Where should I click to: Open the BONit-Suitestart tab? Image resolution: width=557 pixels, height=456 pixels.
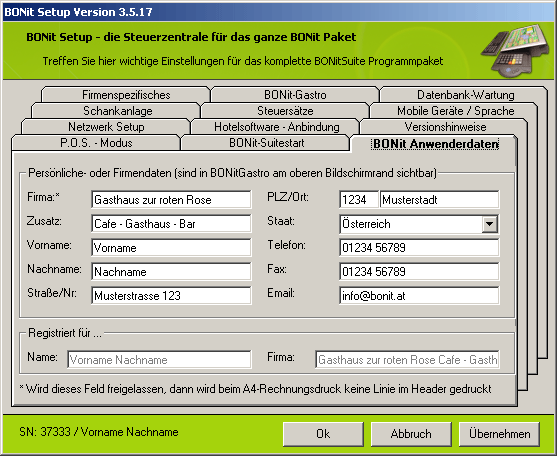tap(266, 142)
